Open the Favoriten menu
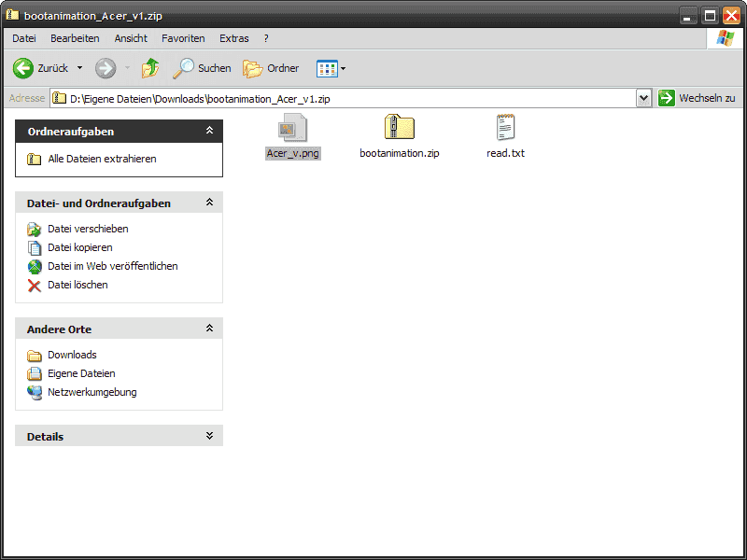Screen dimensions: 747x560 pyautogui.click(x=183, y=38)
